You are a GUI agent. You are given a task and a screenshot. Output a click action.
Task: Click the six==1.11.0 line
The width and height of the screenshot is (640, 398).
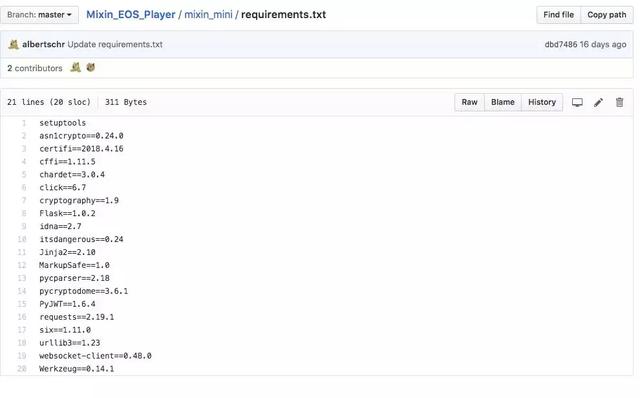pos(65,330)
